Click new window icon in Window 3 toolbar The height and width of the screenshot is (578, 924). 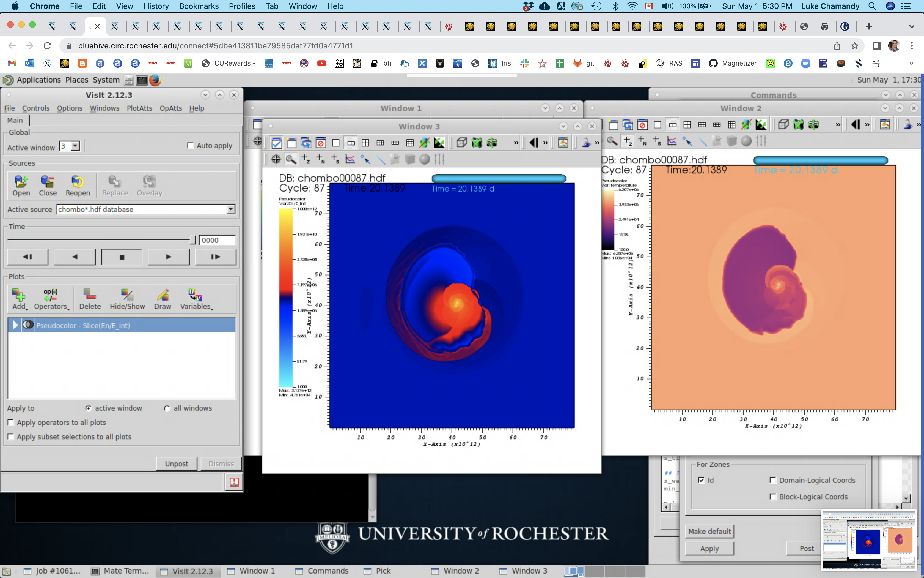(292, 143)
